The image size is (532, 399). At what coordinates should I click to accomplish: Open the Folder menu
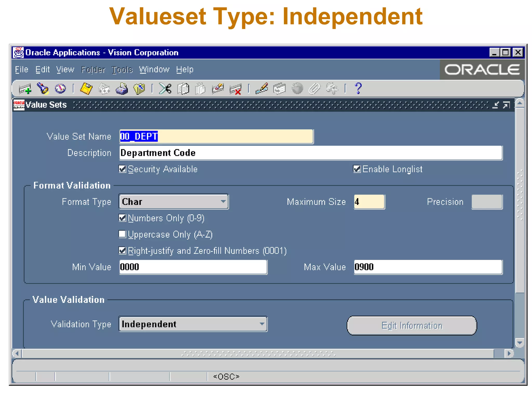(93, 70)
